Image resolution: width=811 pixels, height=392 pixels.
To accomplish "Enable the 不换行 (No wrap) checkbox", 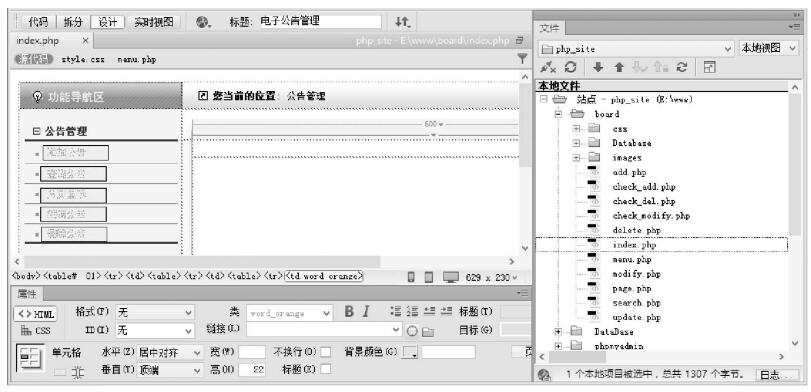I will 325,352.
